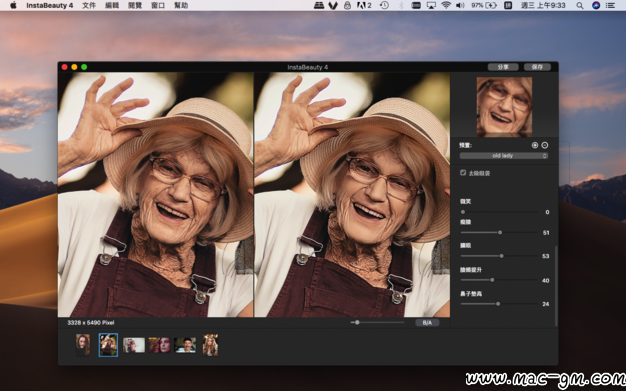
Task: Click the Wi-Fi status icon
Action: point(446,5)
